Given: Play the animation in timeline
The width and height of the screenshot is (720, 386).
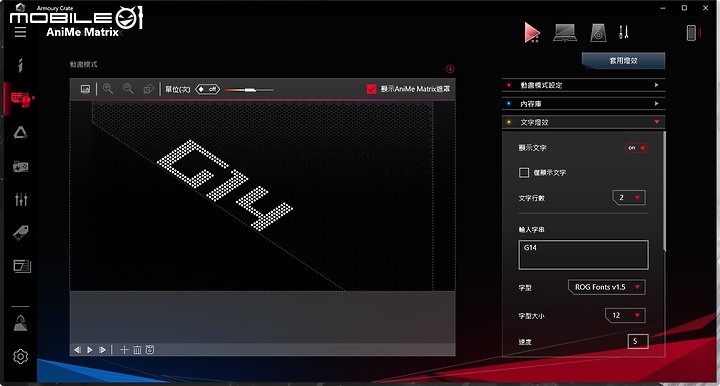Looking at the screenshot, I should click(x=90, y=350).
